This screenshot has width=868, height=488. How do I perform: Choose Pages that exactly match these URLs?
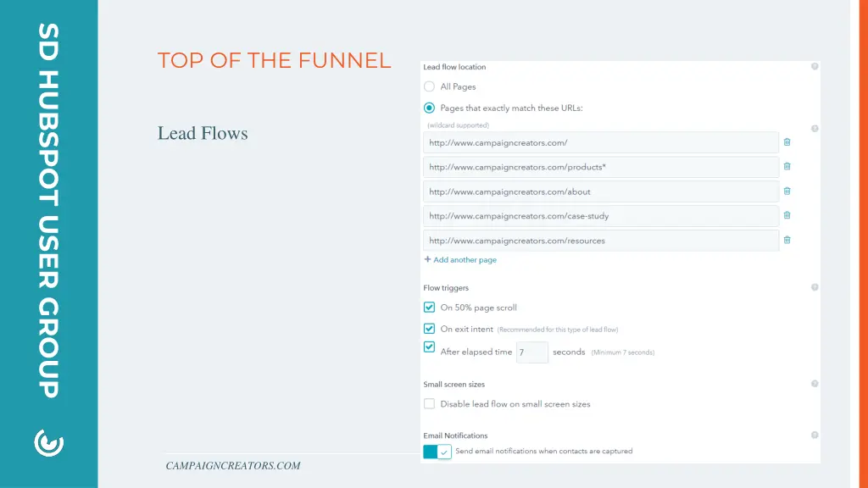coord(429,108)
